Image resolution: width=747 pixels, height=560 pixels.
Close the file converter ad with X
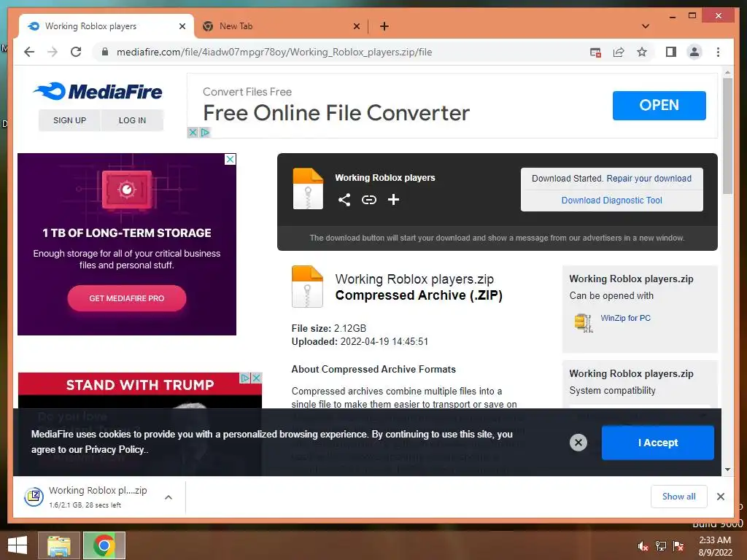click(193, 133)
